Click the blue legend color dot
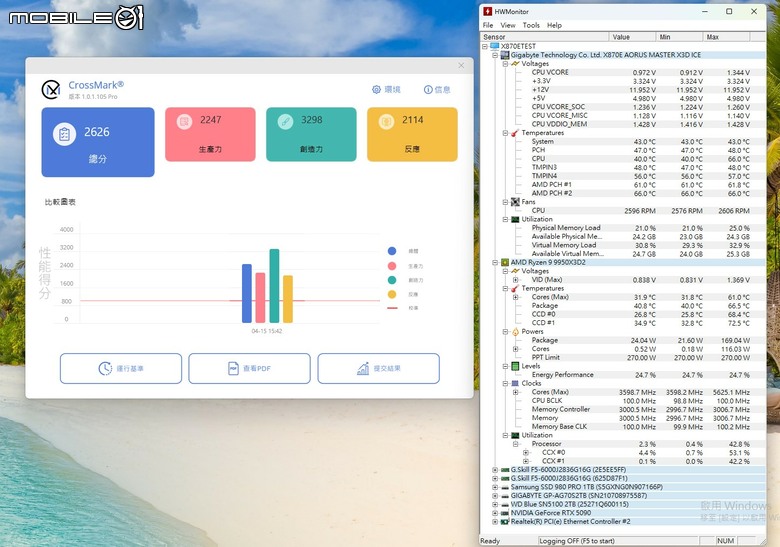This screenshot has width=780, height=547. pyautogui.click(x=392, y=251)
